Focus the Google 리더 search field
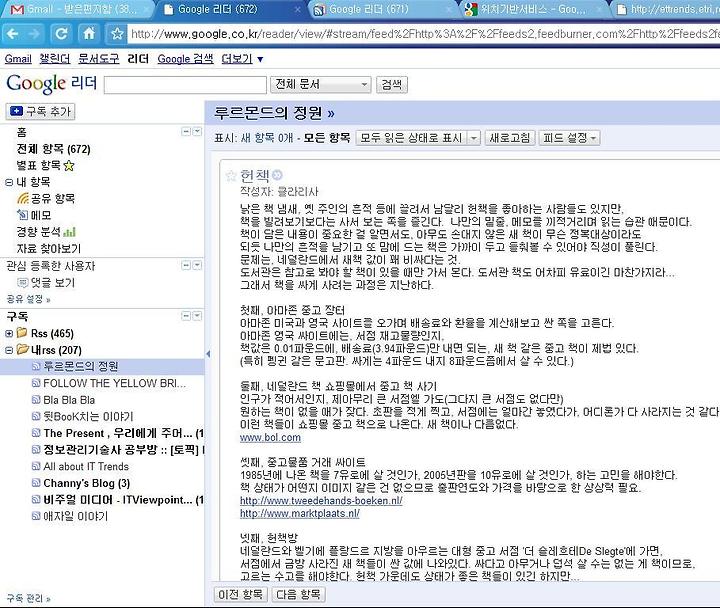Viewport: 720px width, 608px height. point(185,85)
